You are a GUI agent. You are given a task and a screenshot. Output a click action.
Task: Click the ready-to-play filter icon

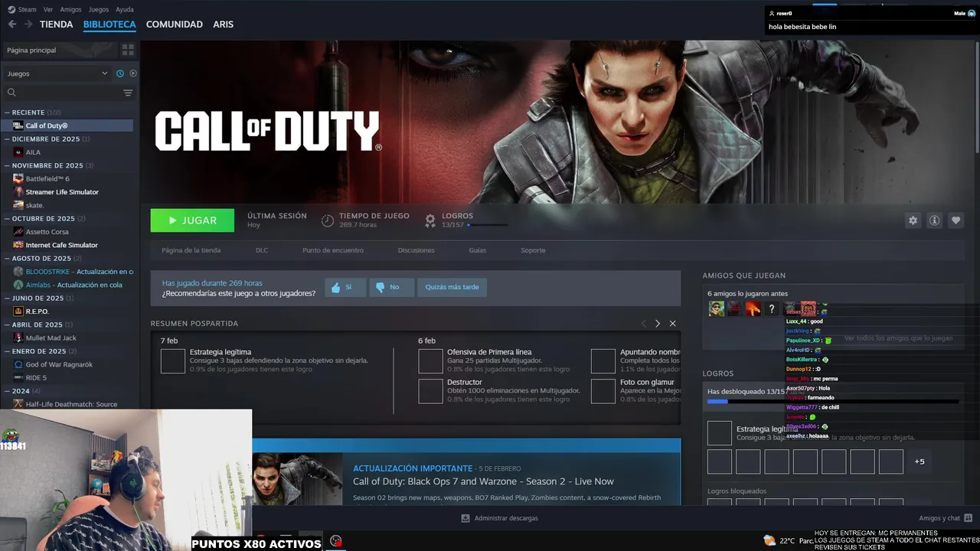[x=132, y=73]
